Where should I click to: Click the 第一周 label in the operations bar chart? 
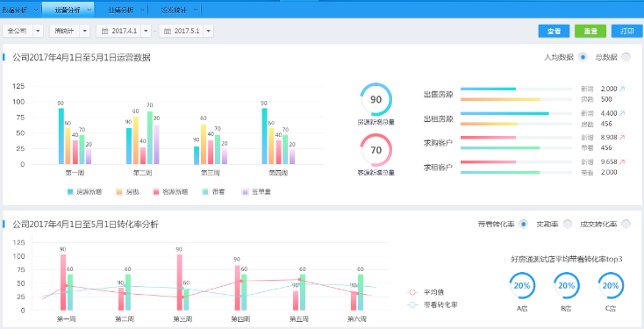[x=75, y=173]
